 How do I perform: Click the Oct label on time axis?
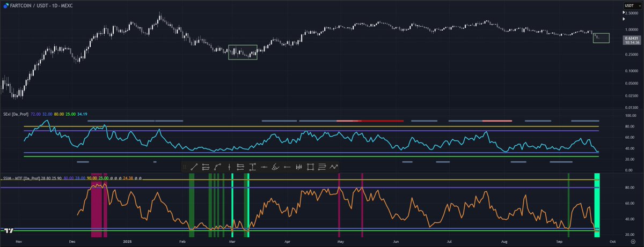(x=613, y=242)
